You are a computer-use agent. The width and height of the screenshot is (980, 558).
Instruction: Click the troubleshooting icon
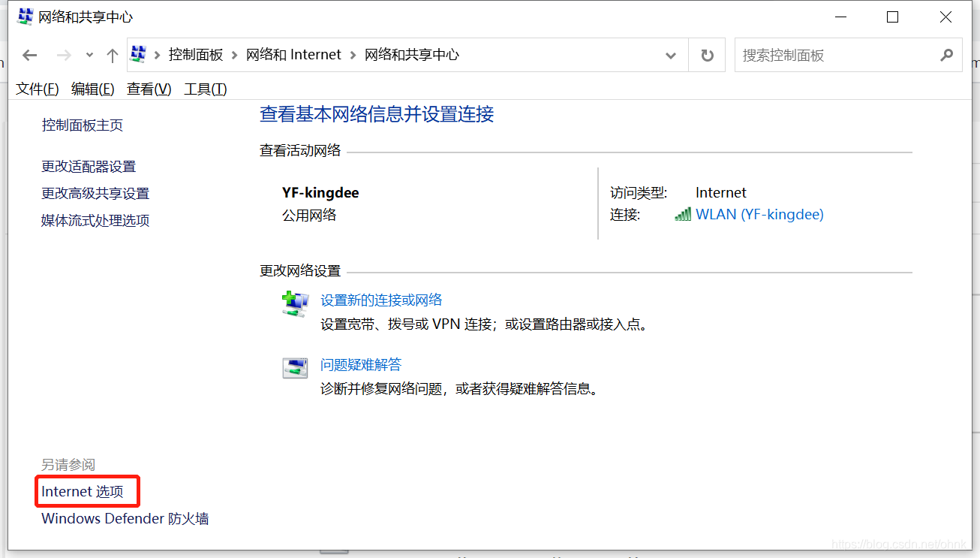click(x=295, y=368)
